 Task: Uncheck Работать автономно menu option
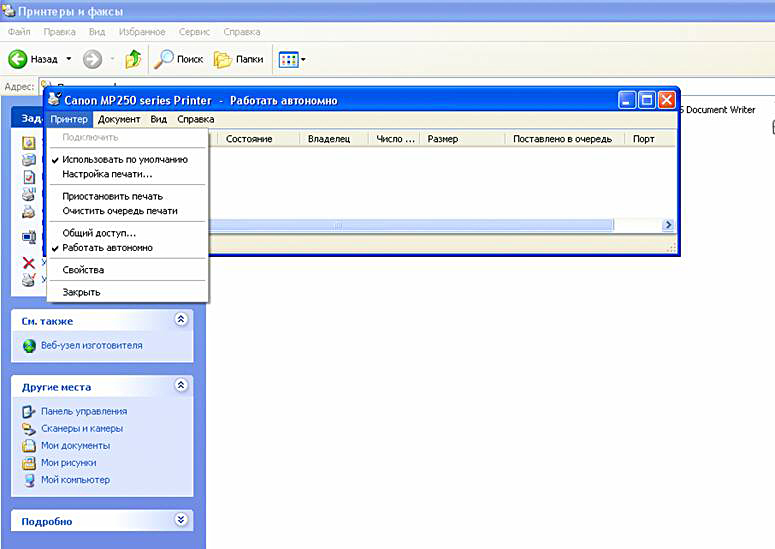pyautogui.click(x=107, y=247)
